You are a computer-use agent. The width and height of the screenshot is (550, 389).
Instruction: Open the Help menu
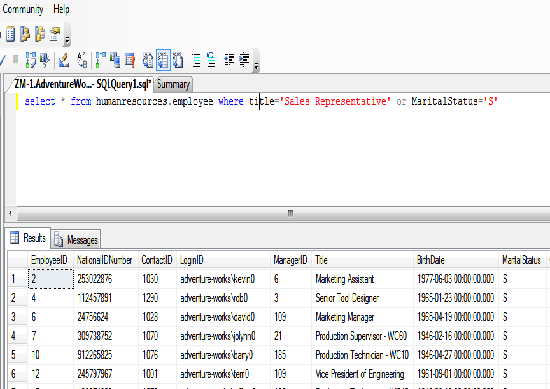pos(61,9)
